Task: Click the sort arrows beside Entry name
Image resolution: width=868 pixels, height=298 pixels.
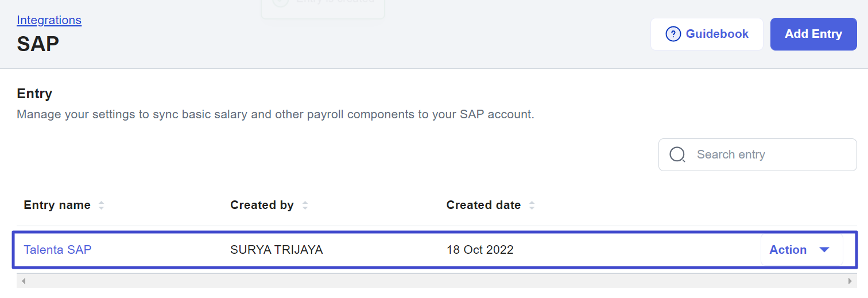Action: [x=101, y=205]
